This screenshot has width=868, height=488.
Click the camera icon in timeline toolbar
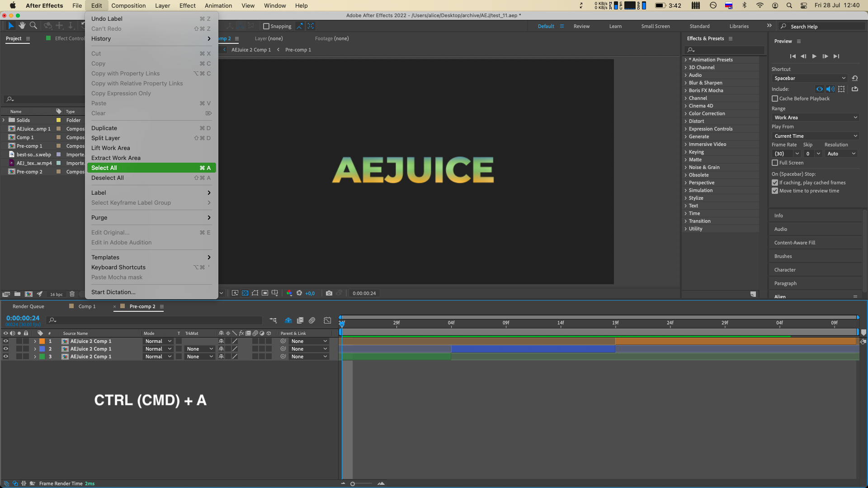tap(329, 292)
